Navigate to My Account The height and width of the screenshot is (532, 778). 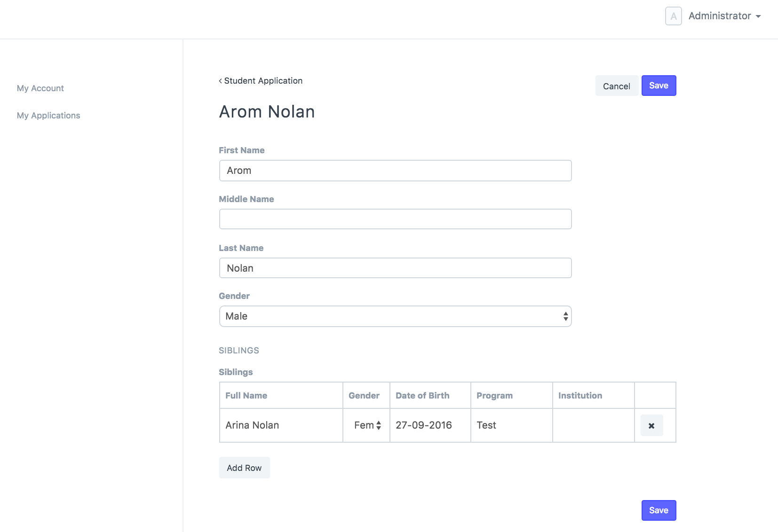click(40, 88)
